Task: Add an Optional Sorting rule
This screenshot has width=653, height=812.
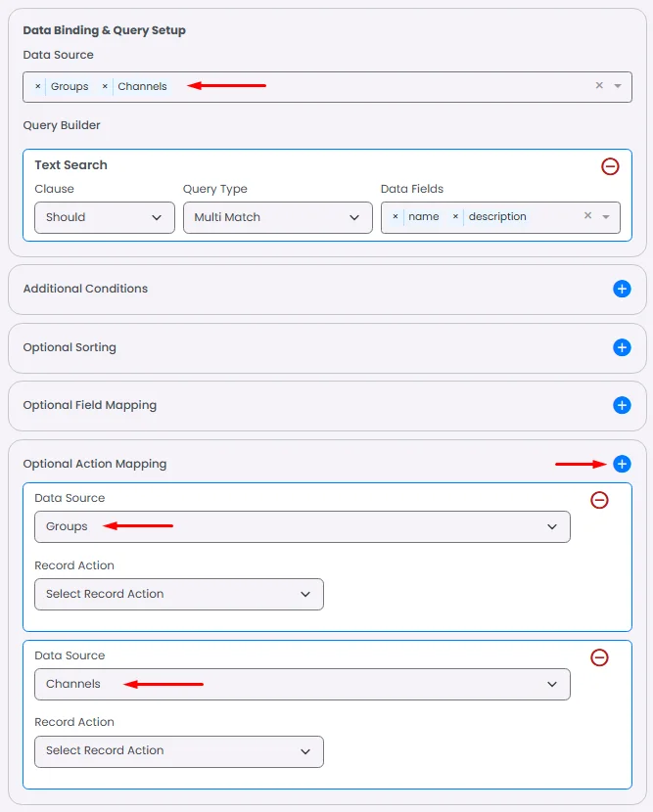Action: tap(622, 347)
